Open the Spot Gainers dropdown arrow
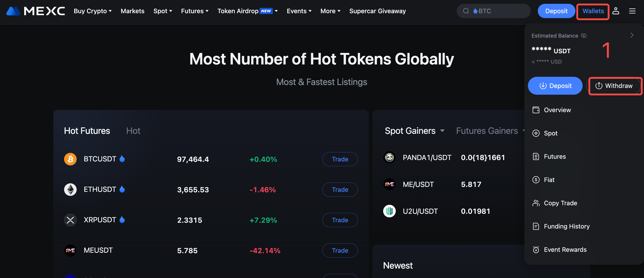Screen dimensions: 644x278 point(442,131)
